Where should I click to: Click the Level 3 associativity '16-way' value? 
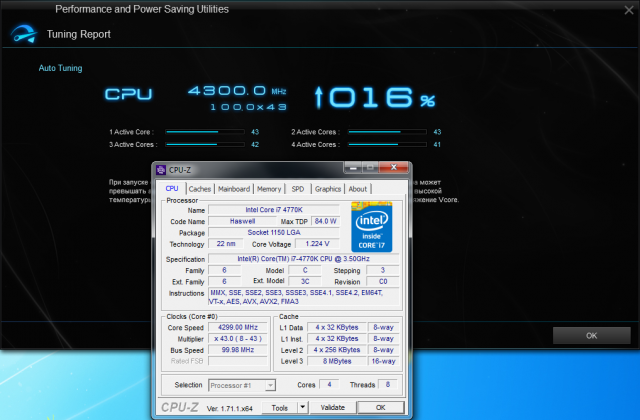383,361
